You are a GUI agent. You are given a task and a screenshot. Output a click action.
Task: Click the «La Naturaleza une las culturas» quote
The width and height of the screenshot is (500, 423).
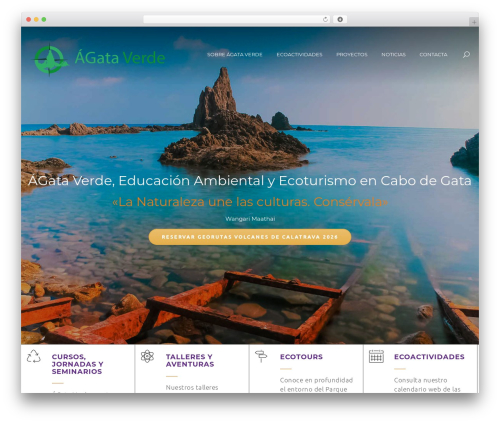(250, 202)
